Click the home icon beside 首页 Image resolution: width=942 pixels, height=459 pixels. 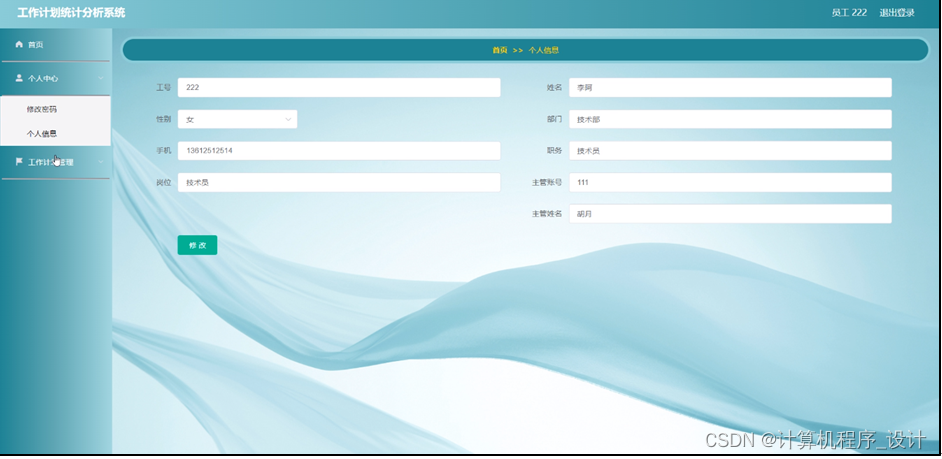click(19, 44)
